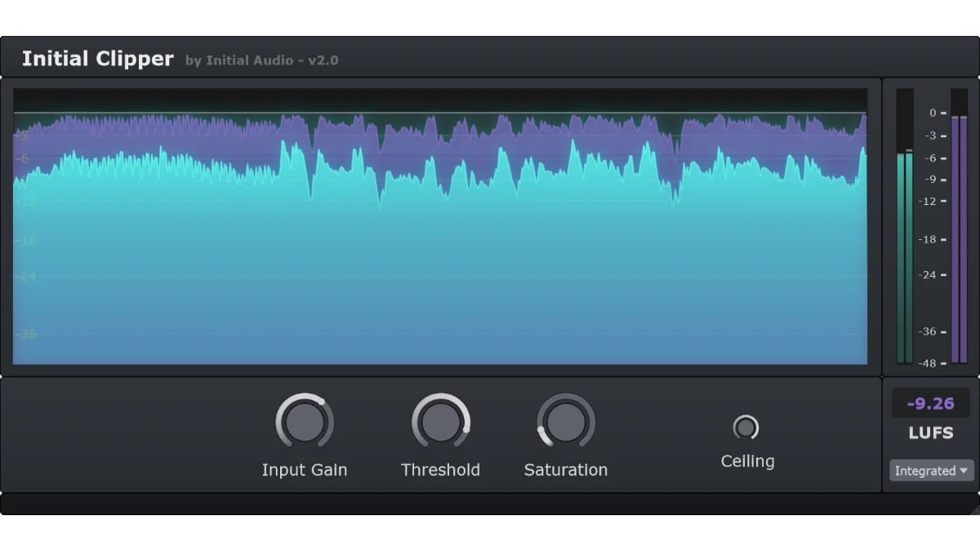Viewport: 980px width, 551px height.
Task: Click the Threshold knob
Action: (x=441, y=421)
